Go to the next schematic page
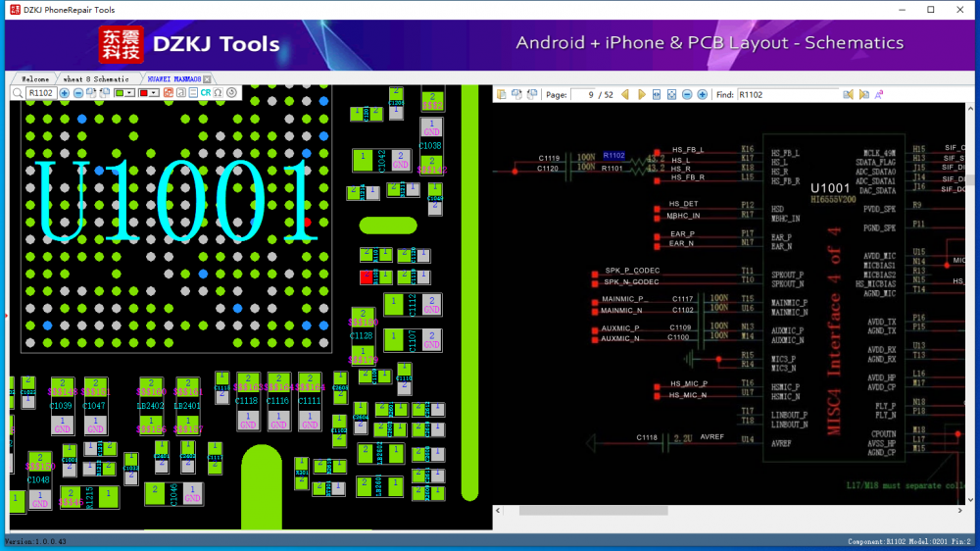980x551 pixels. coord(641,94)
